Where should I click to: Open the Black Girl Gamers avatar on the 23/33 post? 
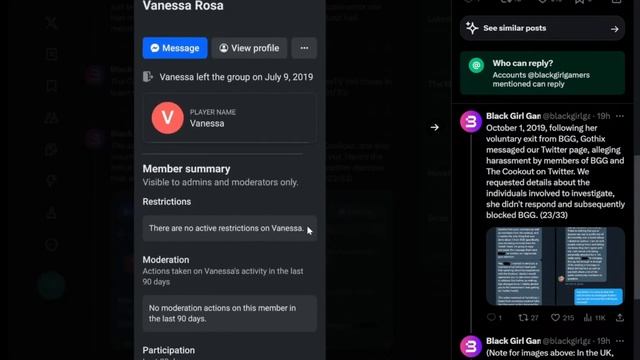tap(471, 121)
